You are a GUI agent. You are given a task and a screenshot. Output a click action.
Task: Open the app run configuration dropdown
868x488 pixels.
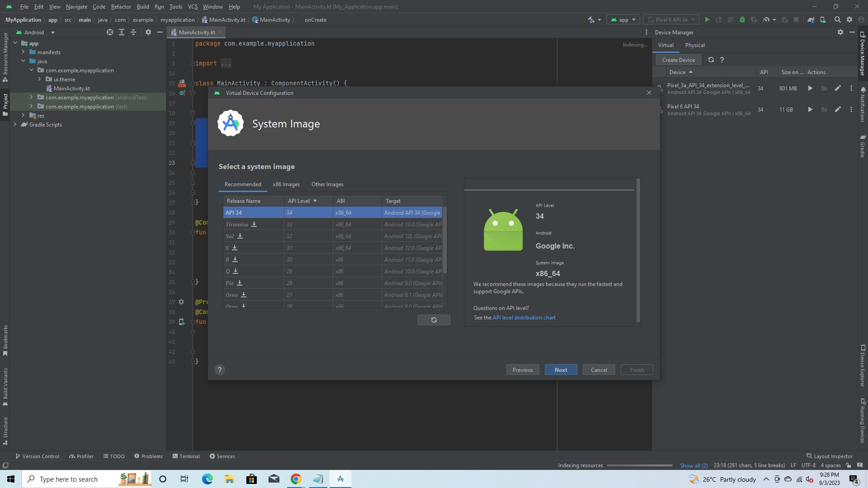623,20
